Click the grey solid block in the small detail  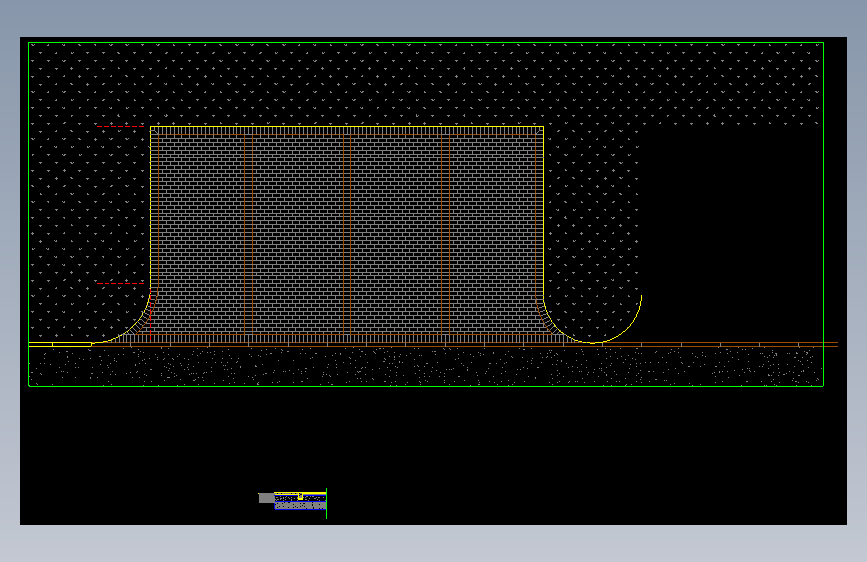pyautogui.click(x=267, y=498)
